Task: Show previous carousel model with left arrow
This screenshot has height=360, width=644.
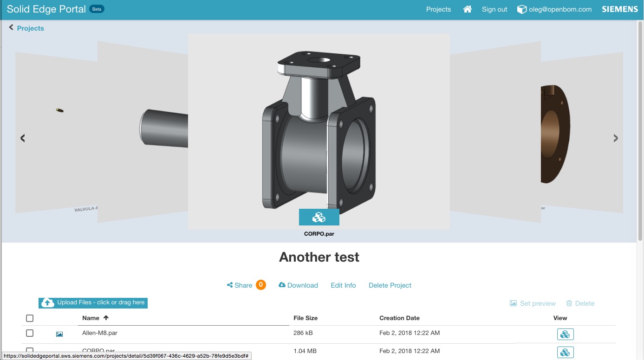Action: (x=22, y=138)
